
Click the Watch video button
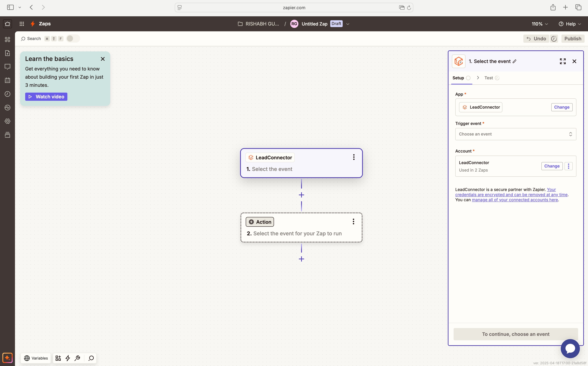click(x=46, y=97)
